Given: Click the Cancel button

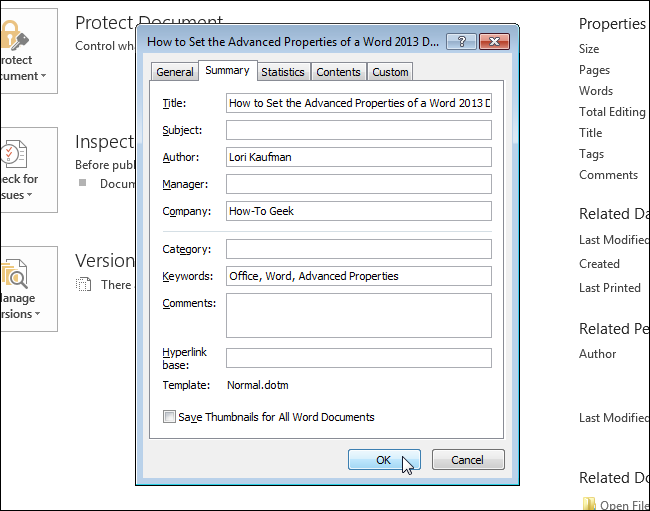Looking at the screenshot, I should 468,460.
